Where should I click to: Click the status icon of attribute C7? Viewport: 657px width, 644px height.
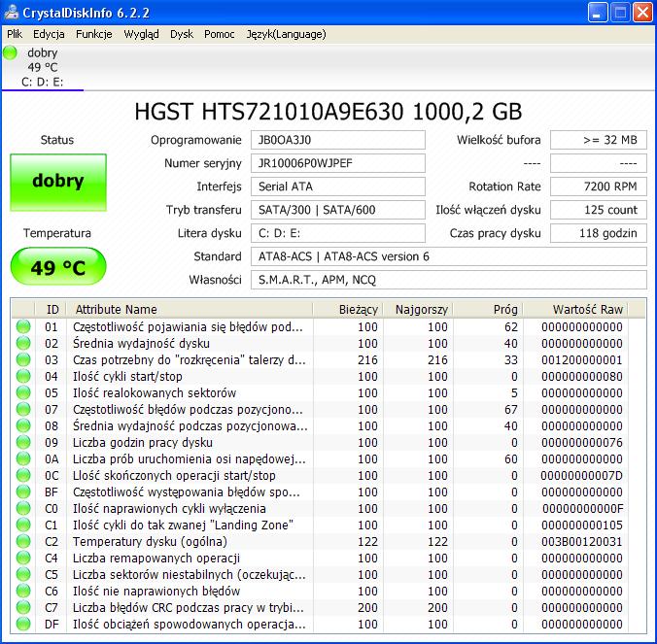point(23,607)
